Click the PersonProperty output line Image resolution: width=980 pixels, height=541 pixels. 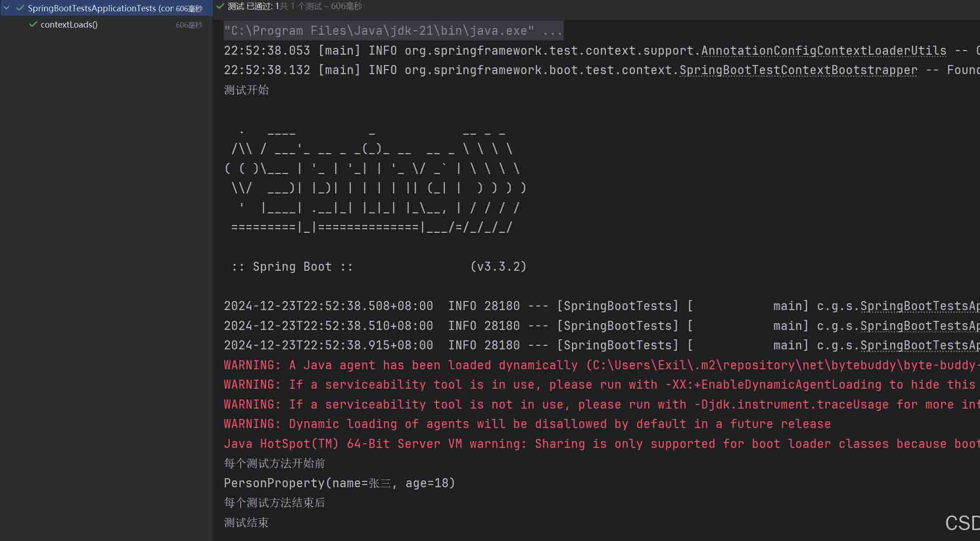click(x=339, y=483)
